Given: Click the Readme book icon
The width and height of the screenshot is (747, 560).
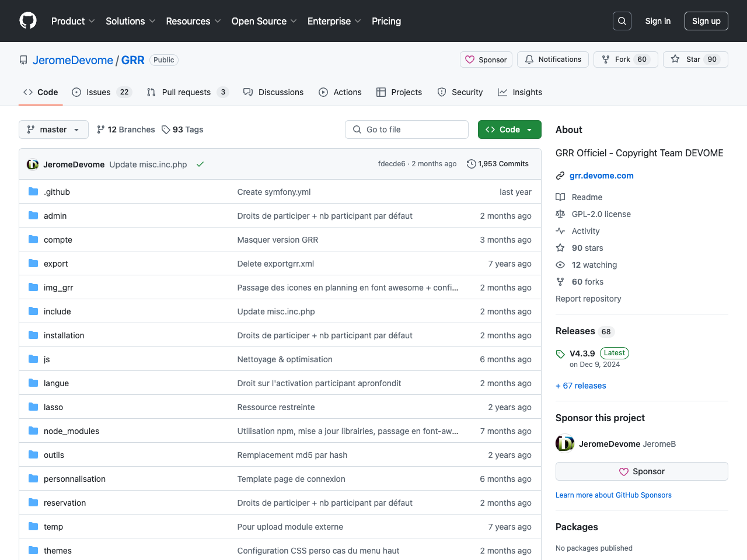Looking at the screenshot, I should [560, 197].
